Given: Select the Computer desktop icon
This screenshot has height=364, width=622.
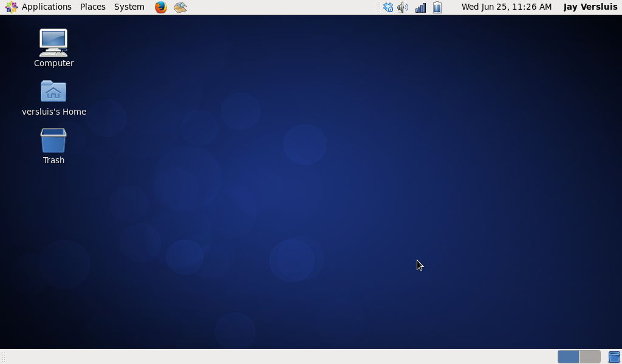Looking at the screenshot, I should pos(53,49).
